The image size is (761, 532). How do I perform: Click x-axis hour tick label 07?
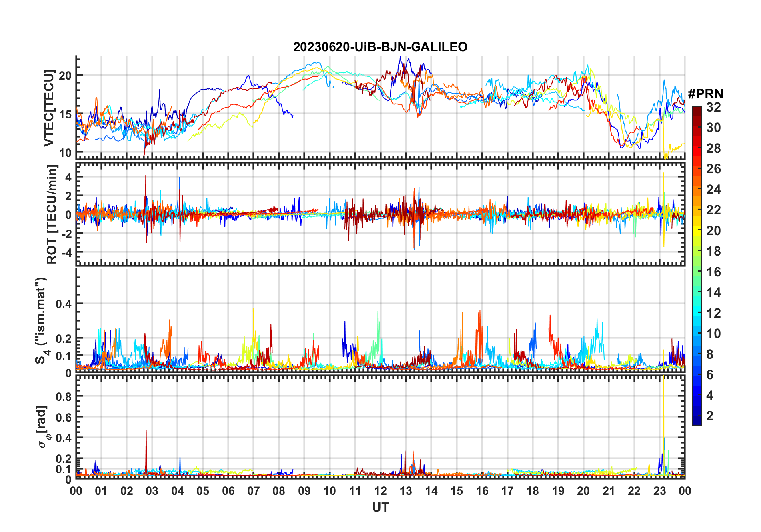[x=254, y=491]
